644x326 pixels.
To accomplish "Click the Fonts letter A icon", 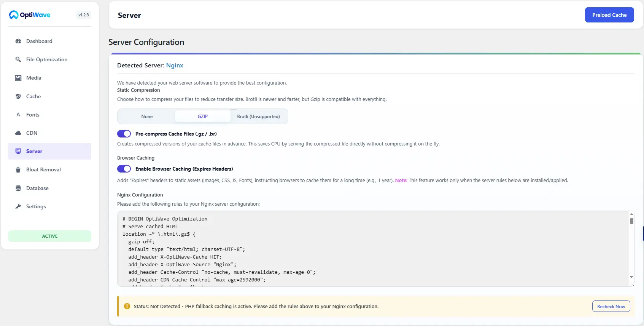I will coord(18,115).
